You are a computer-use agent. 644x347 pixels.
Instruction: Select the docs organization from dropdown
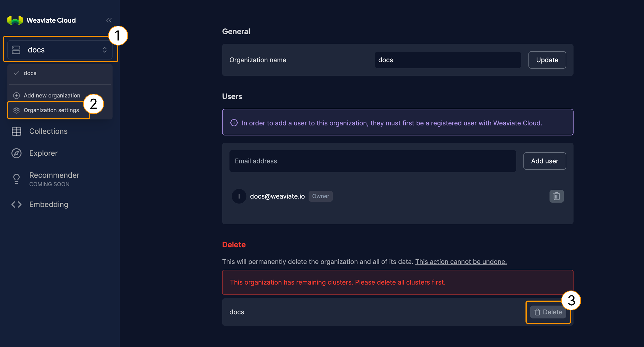60,73
